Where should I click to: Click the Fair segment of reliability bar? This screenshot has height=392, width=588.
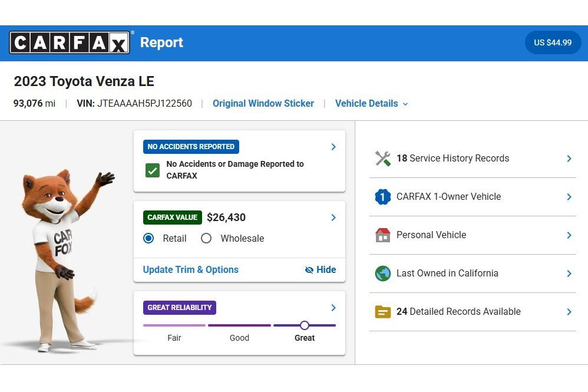[174, 325]
